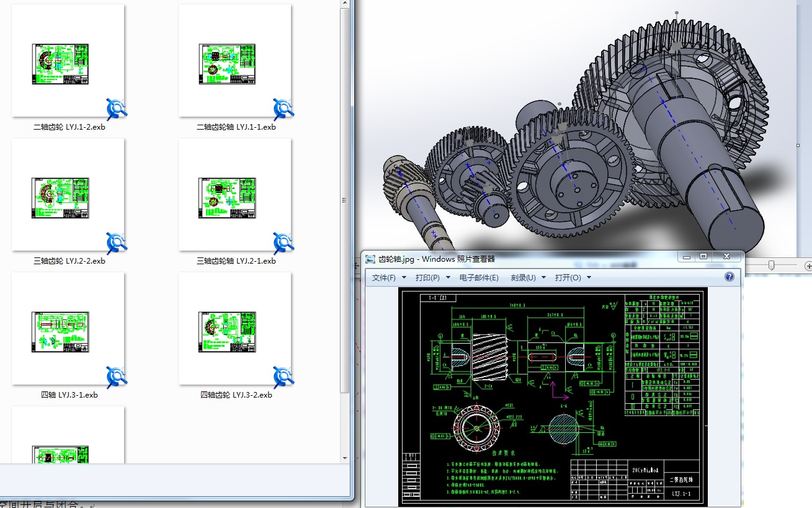Maximize the Windows Photo Viewer window
812x508 pixels.
tap(703, 256)
